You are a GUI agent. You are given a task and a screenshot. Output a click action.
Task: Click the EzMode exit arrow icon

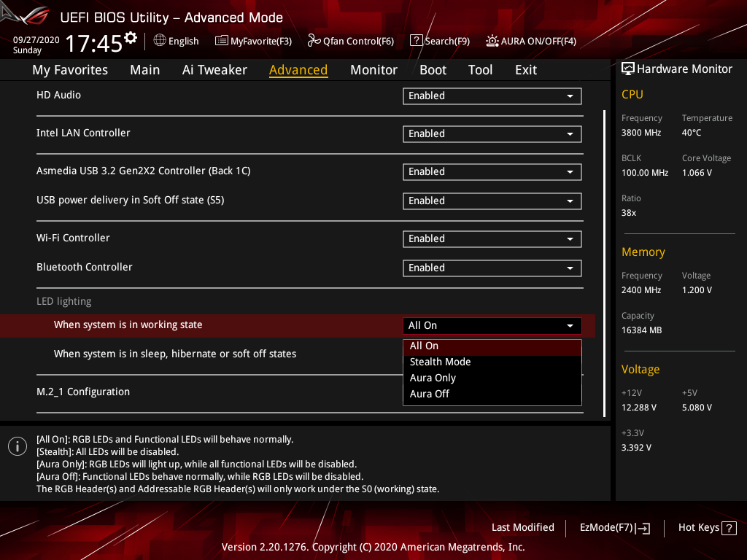(643, 528)
